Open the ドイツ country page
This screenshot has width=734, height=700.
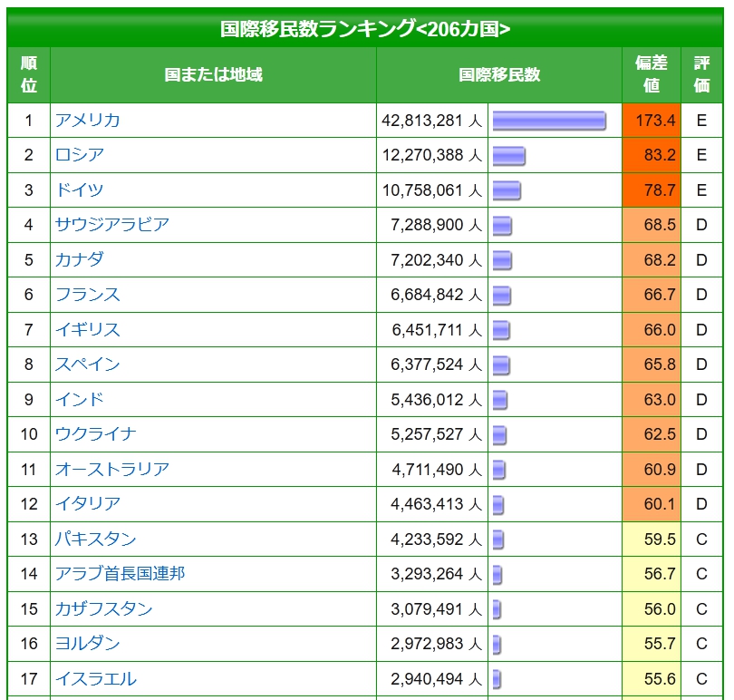click(79, 190)
